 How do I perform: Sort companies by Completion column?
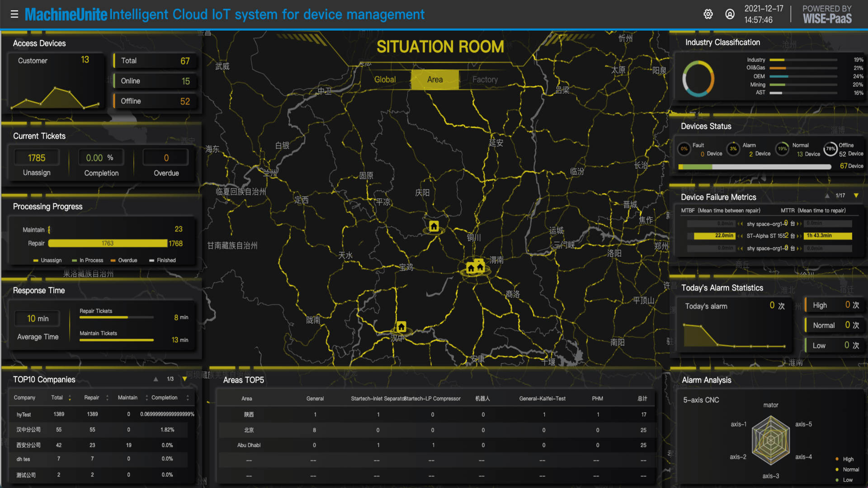[188, 398]
